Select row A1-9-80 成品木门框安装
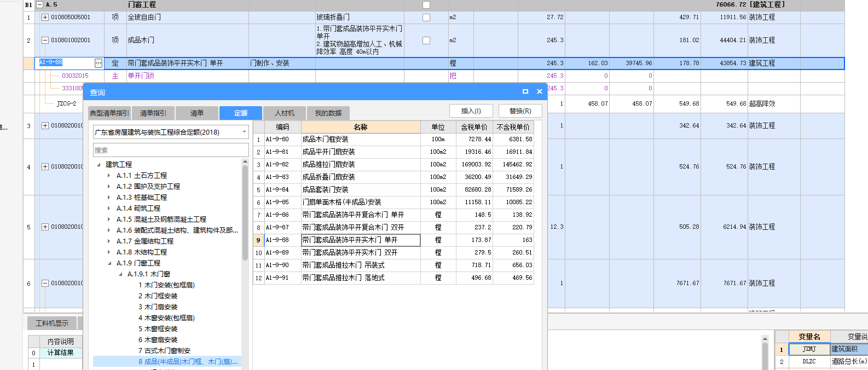Viewport: 868px width, 370px height. pyautogui.click(x=394, y=140)
